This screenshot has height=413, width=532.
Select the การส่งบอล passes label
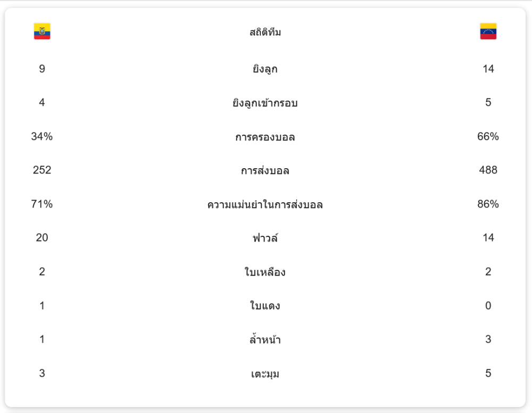[x=265, y=170]
